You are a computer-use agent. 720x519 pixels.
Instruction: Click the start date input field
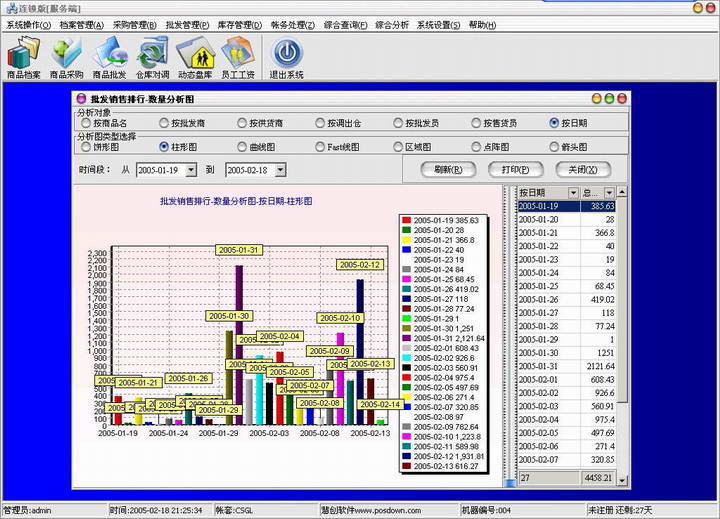coord(161,170)
